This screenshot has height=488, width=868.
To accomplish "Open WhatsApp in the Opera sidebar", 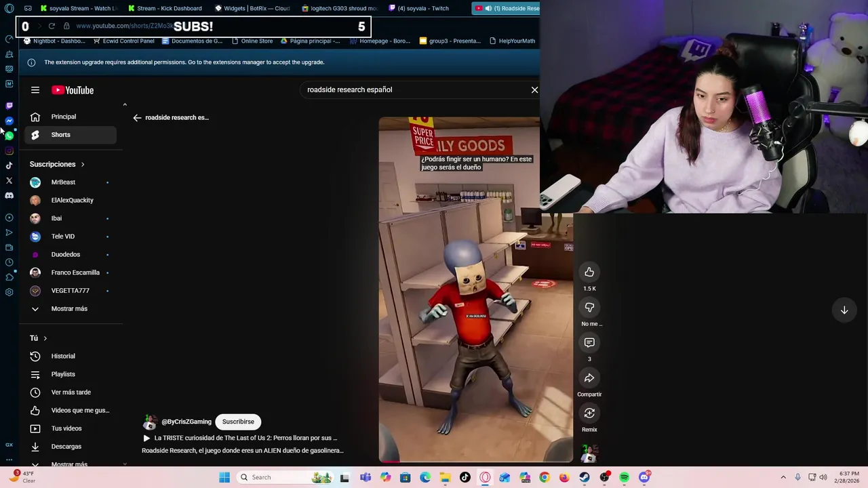I will [x=9, y=136].
